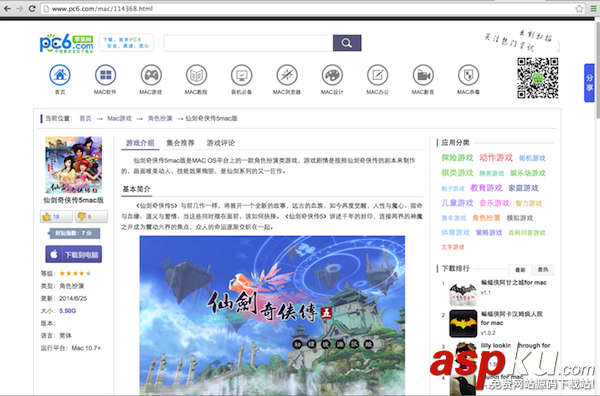Click the thumbs-down dislike button

(x=91, y=217)
